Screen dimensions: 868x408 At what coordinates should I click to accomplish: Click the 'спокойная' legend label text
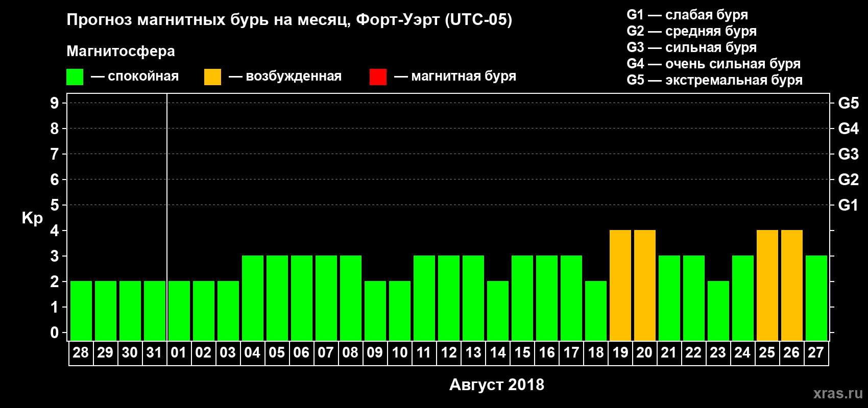[143, 76]
